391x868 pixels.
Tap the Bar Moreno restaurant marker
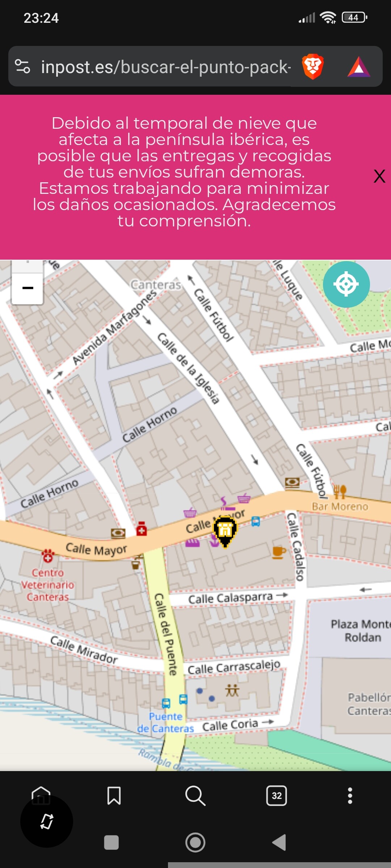click(340, 492)
